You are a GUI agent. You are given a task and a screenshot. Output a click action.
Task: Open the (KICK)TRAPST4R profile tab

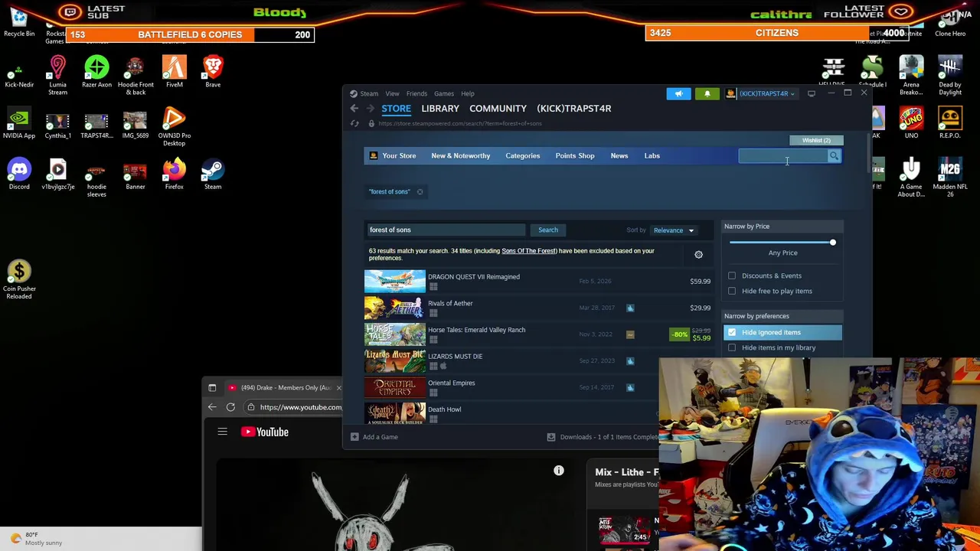coord(574,109)
